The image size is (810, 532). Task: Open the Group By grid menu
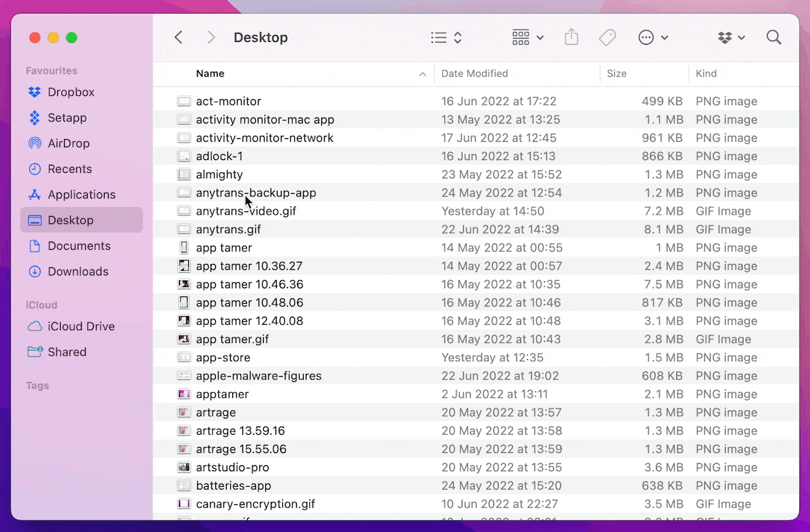tap(528, 38)
